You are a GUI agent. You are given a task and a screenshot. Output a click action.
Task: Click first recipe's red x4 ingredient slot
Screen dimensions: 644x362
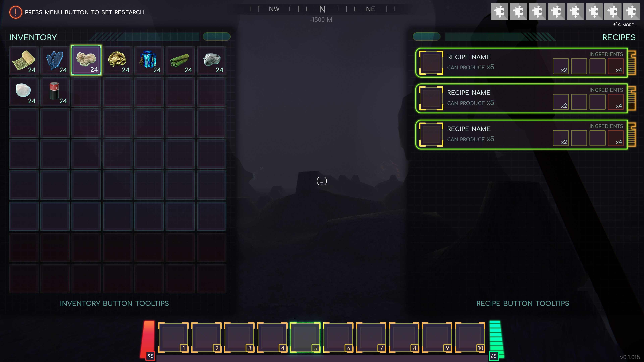pos(616,66)
